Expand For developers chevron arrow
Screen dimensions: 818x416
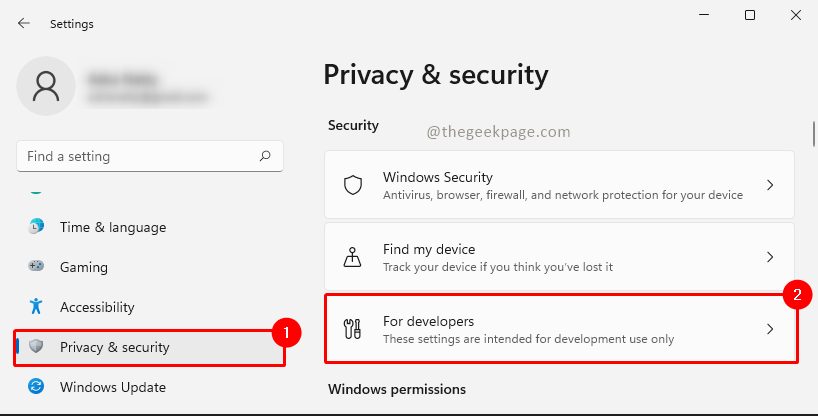pyautogui.click(x=770, y=329)
